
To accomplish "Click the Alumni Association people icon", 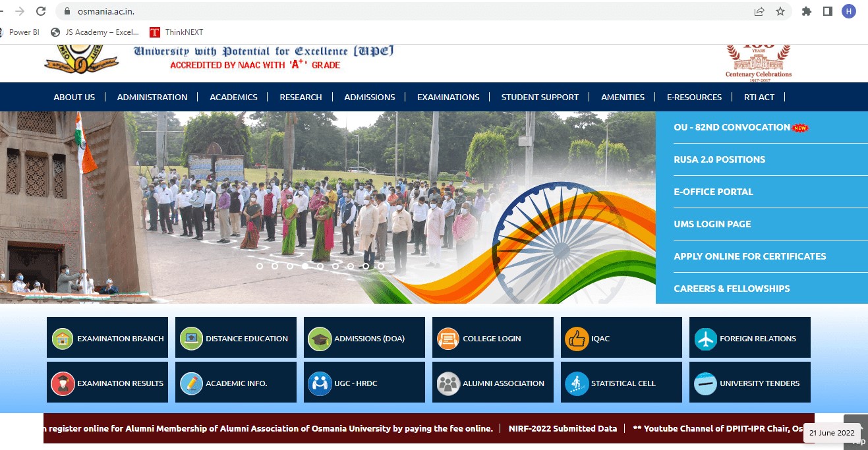I will (x=448, y=383).
